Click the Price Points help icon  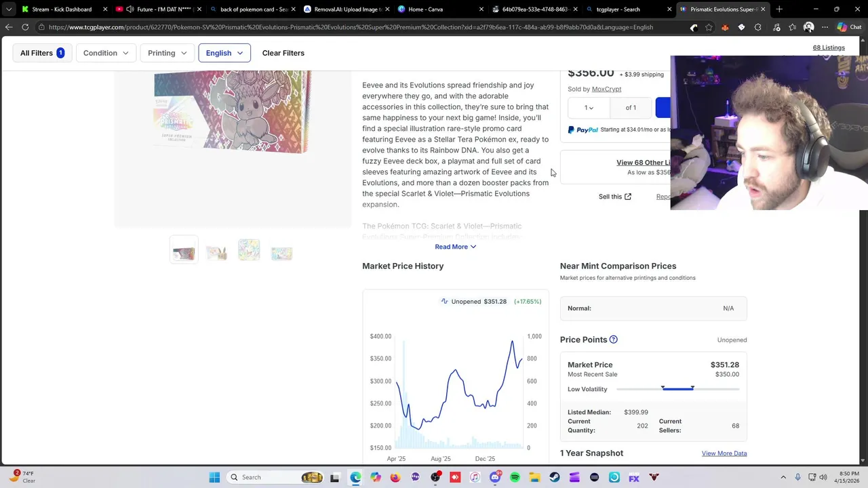[613, 340]
